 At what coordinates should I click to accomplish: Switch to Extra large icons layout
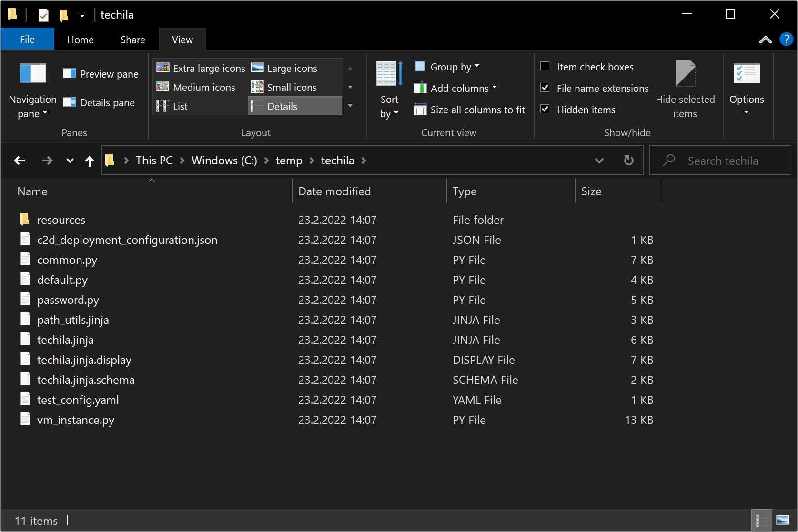point(201,69)
